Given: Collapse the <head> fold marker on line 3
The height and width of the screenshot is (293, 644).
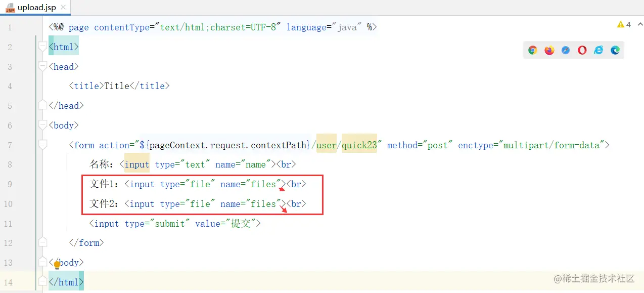Looking at the screenshot, I should 43,67.
